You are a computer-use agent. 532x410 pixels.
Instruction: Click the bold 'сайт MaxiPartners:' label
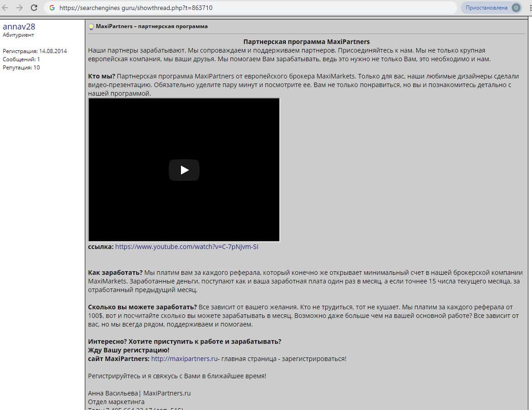click(x=119, y=359)
